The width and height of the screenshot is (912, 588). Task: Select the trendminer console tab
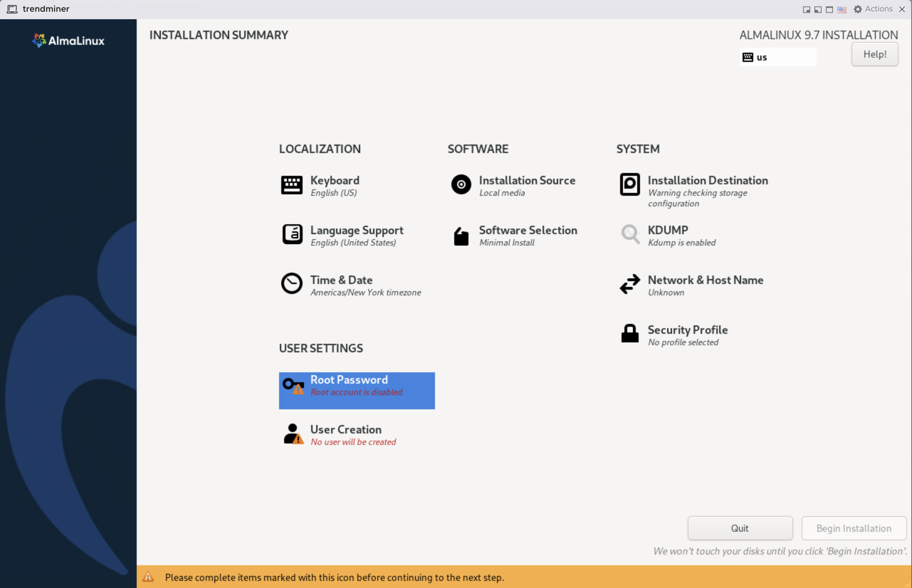click(46, 9)
